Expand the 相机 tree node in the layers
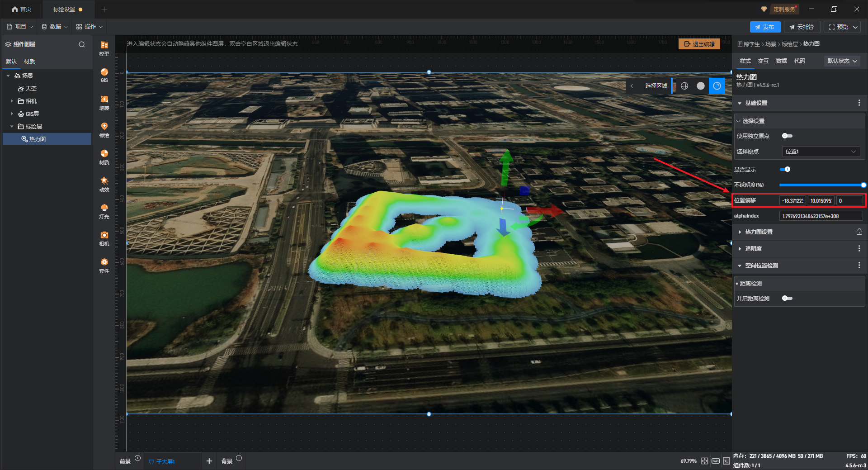Screen dimensions: 868x470 (12, 101)
